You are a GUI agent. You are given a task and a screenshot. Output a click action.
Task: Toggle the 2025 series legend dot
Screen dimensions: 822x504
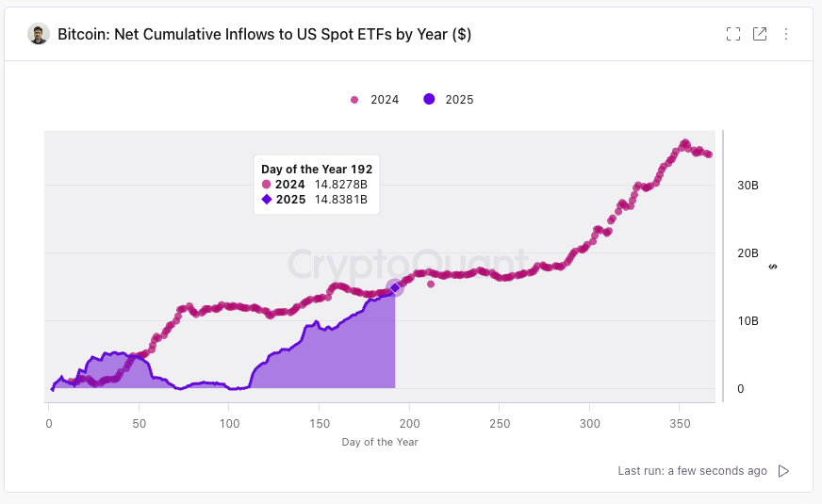coord(429,99)
